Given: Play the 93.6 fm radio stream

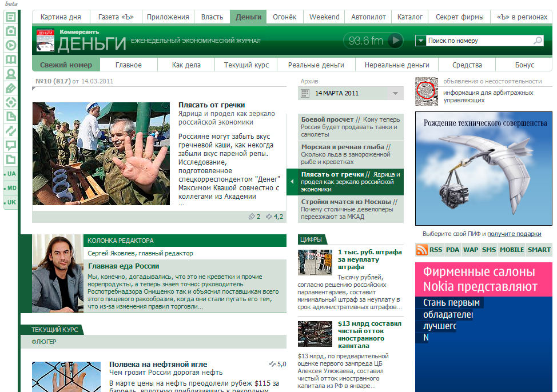Looking at the screenshot, I should click(395, 41).
